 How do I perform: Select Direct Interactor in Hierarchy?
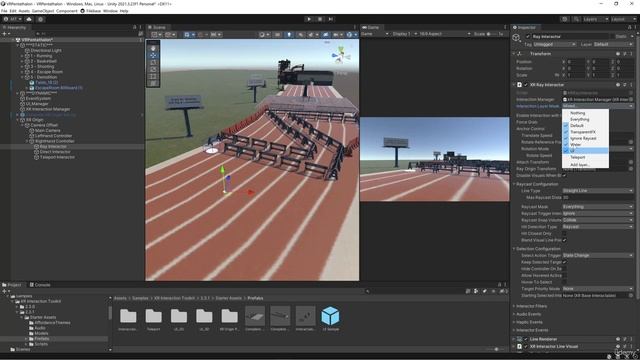click(x=55, y=152)
